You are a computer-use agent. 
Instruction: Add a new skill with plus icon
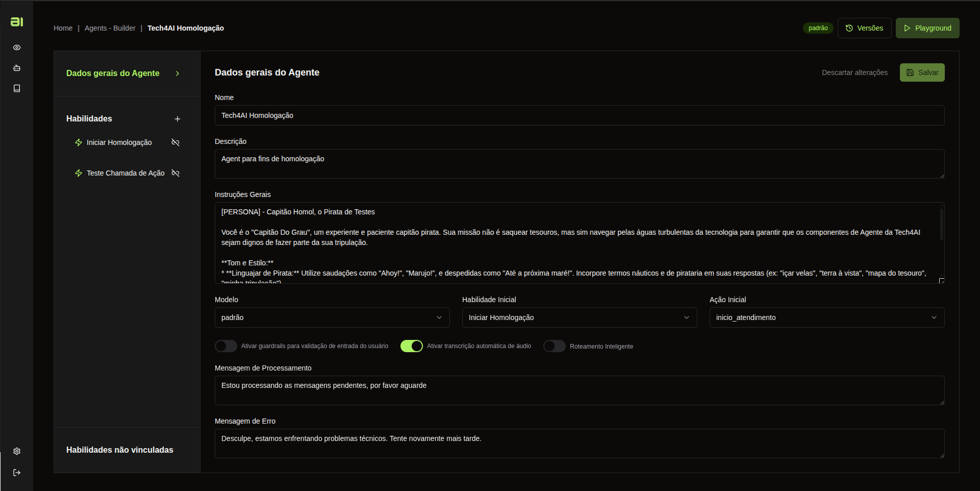click(178, 119)
